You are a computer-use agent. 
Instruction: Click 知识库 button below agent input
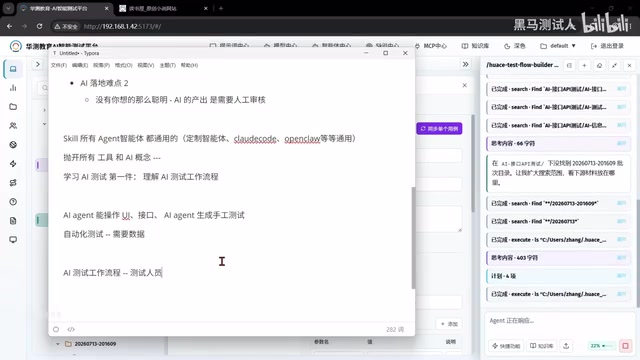[x=541, y=346]
